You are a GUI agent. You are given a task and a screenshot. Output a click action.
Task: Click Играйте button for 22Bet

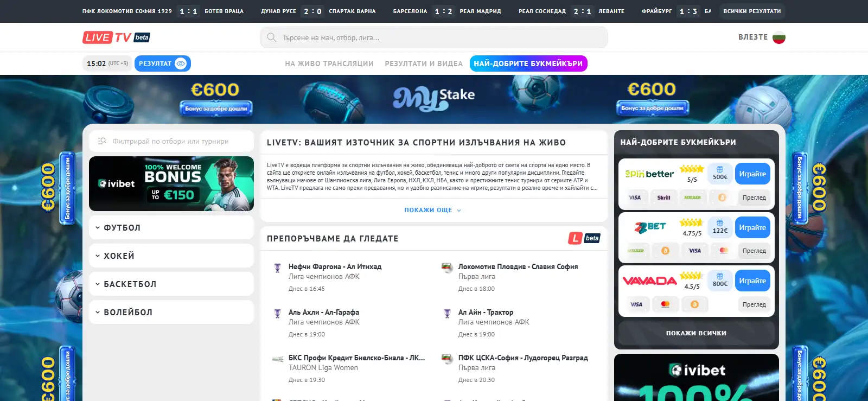tap(752, 227)
